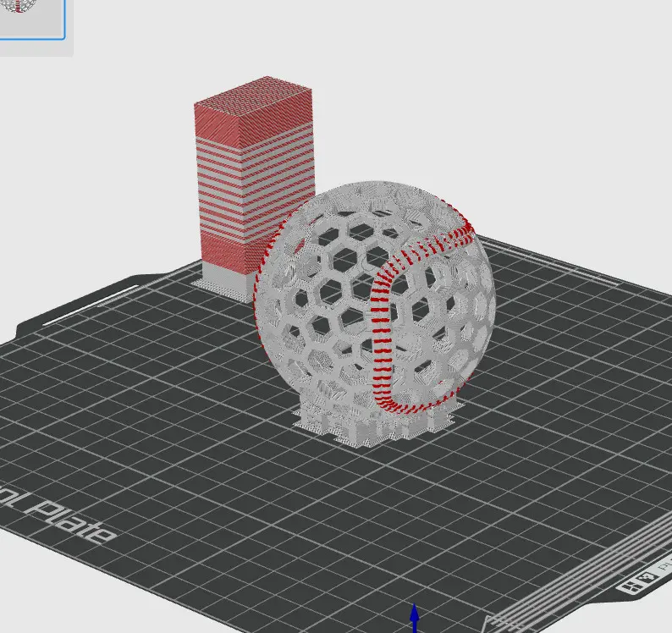Select the honeycomb baseball model
Image resolution: width=672 pixels, height=633 pixels.
click(375, 297)
